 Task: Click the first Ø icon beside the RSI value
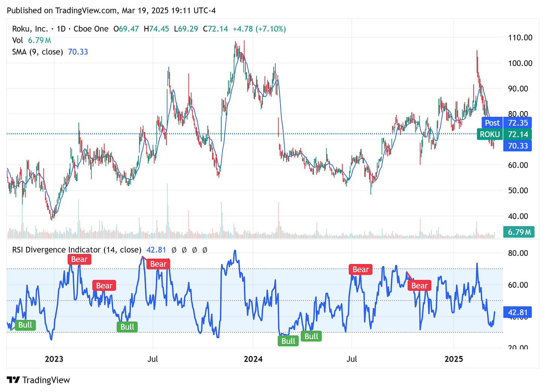(173, 250)
